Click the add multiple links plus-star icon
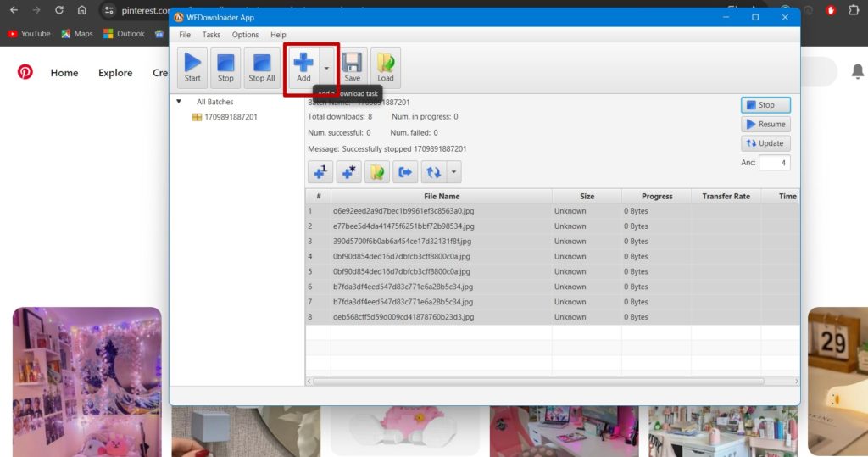The width and height of the screenshot is (868, 457). (348, 172)
